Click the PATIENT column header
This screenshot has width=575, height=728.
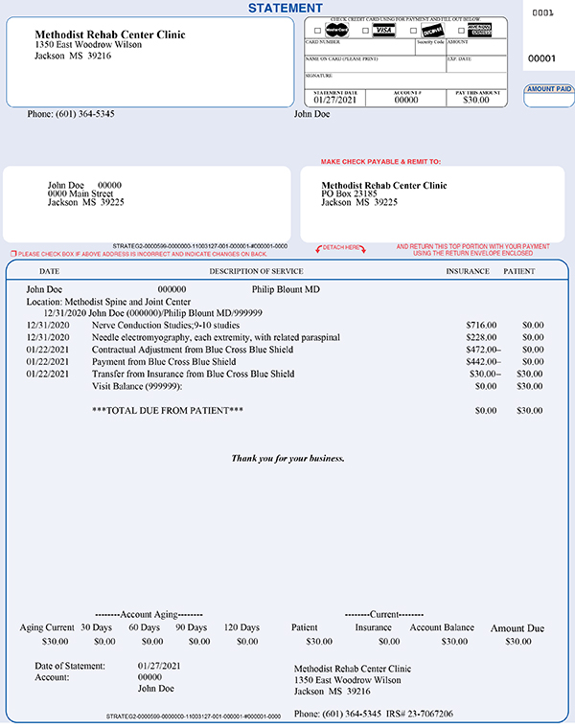[x=519, y=271]
